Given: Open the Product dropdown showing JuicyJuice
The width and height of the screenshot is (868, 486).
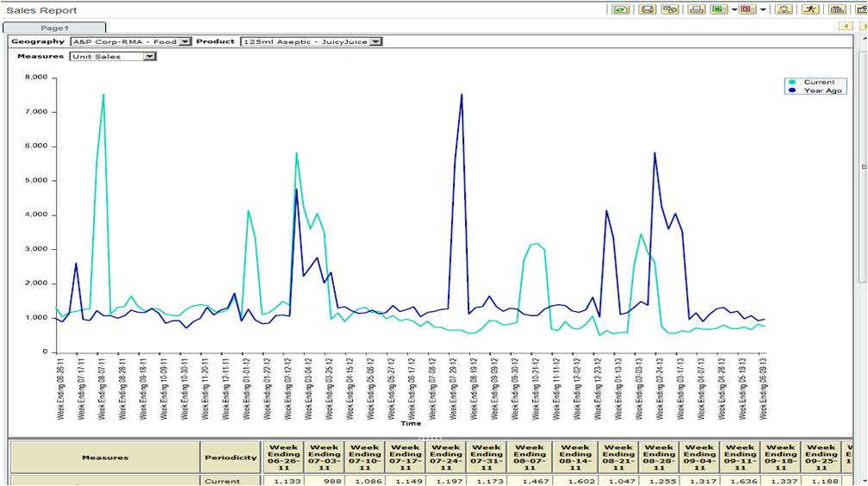Looking at the screenshot, I should click(x=376, y=41).
